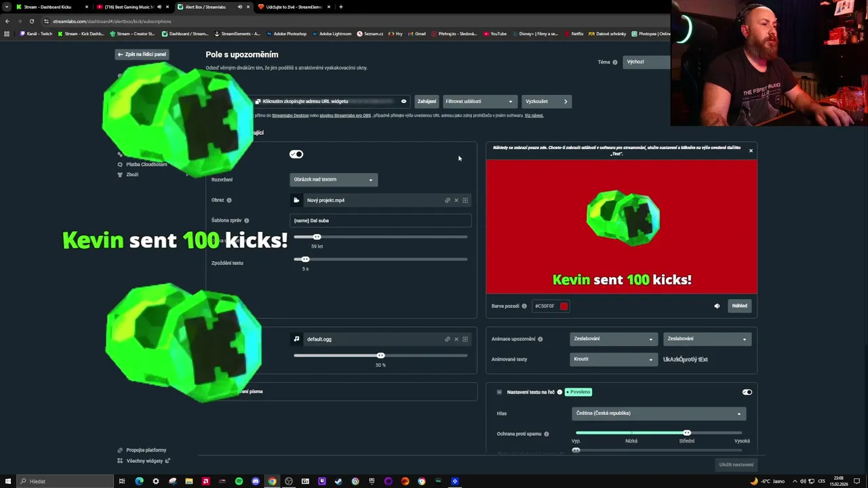Open media gallery for Nový projekt.mp4
The image size is (868, 488).
pos(465,200)
